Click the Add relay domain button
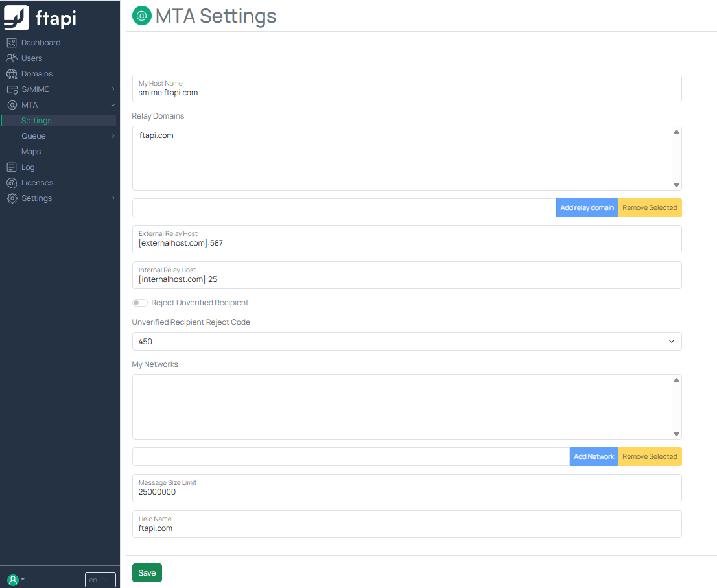Screen dimensions: 717x588 (587, 207)
